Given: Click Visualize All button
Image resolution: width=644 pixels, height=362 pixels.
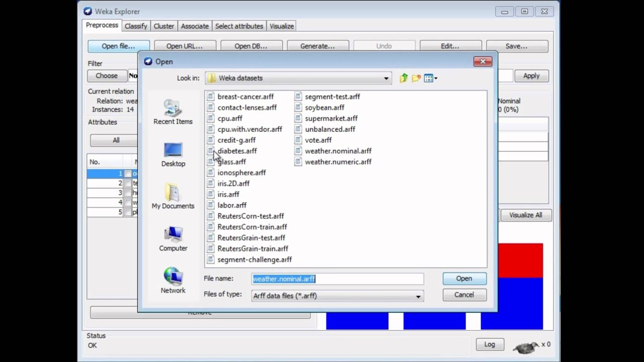Looking at the screenshot, I should [526, 215].
